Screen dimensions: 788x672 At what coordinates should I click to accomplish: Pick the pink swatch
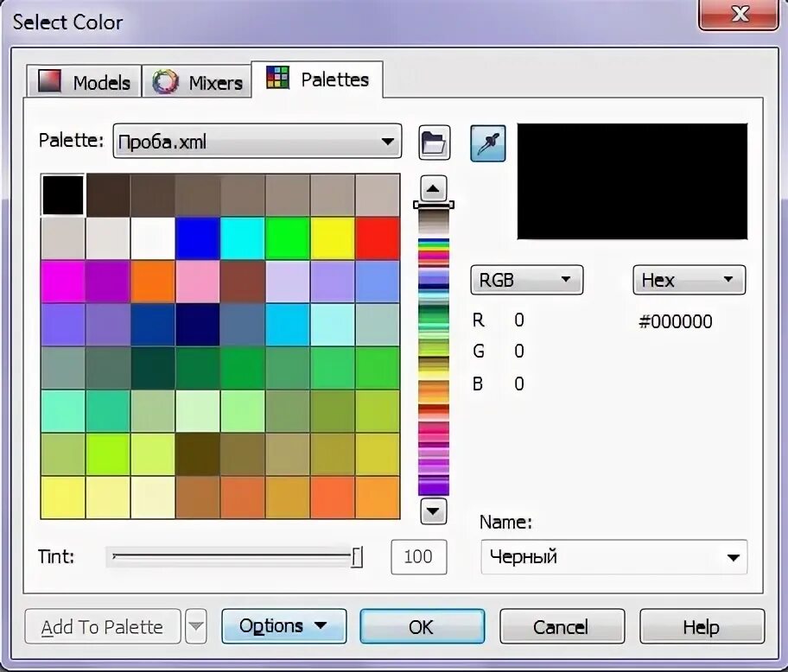(198, 282)
